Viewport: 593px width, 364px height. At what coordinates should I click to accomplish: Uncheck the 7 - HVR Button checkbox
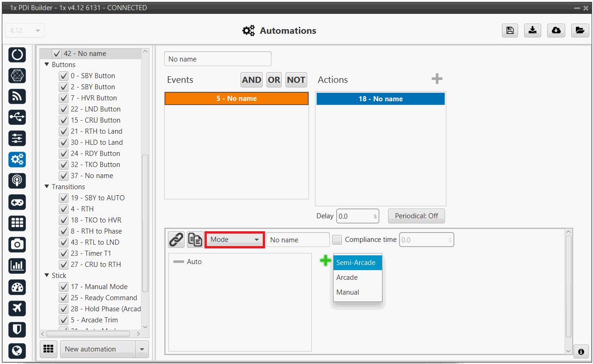(x=64, y=98)
